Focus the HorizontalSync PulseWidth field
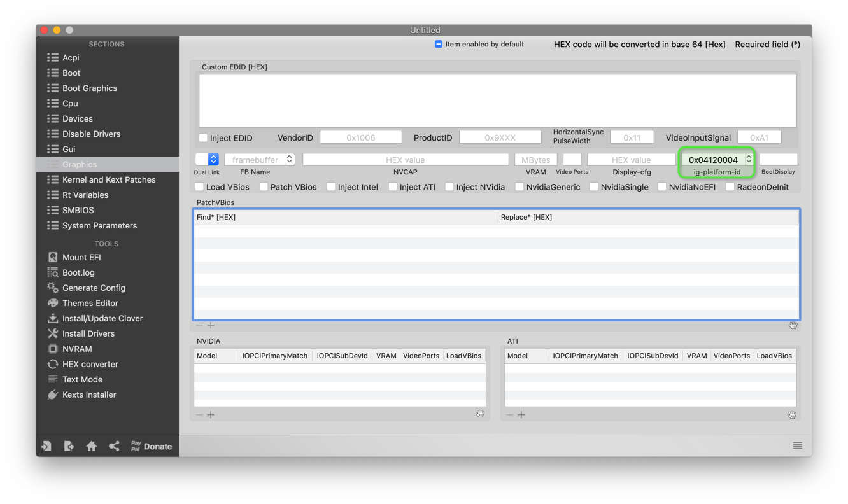 632,137
